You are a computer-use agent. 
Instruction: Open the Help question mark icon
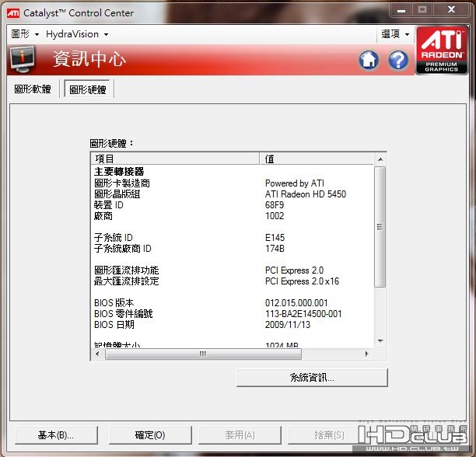[x=398, y=60]
